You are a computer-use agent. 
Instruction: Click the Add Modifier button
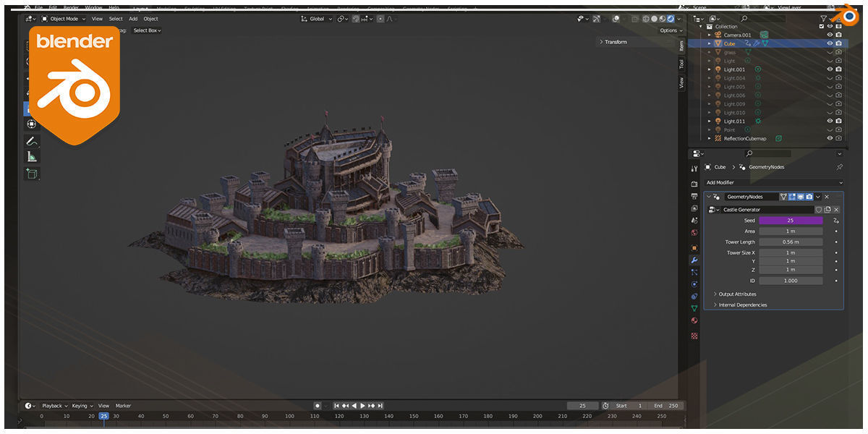(x=770, y=182)
